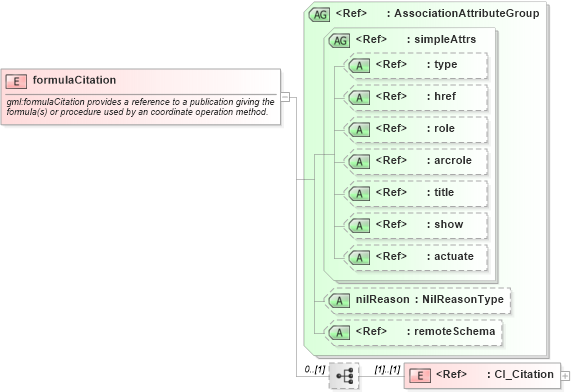
Task: Click the E icon of CI_Citation
Action: (420, 376)
